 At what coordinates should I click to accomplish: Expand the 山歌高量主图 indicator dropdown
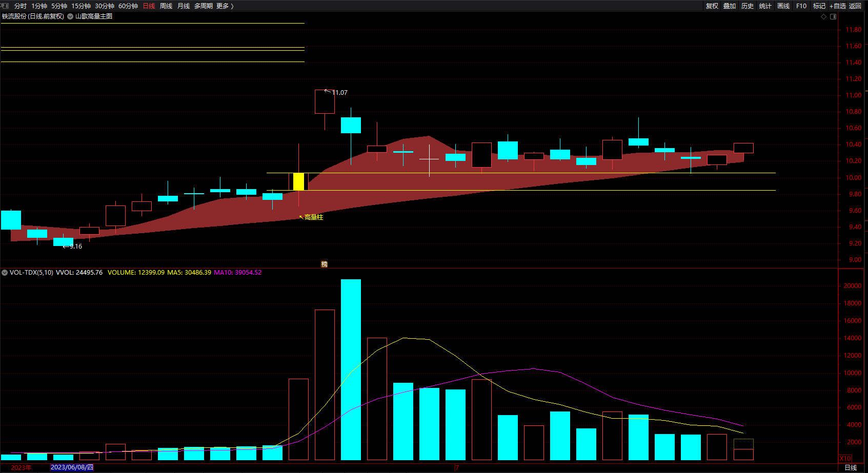pyautogui.click(x=70, y=16)
